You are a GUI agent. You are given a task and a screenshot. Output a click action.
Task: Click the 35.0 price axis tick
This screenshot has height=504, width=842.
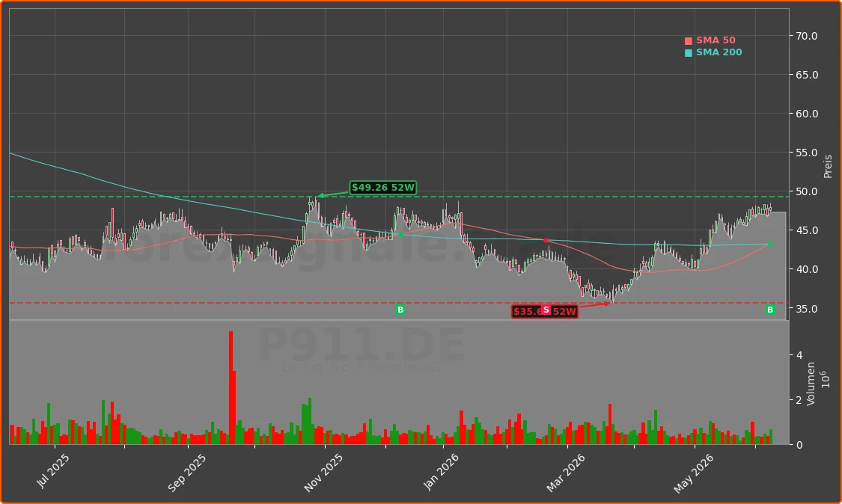pos(807,309)
